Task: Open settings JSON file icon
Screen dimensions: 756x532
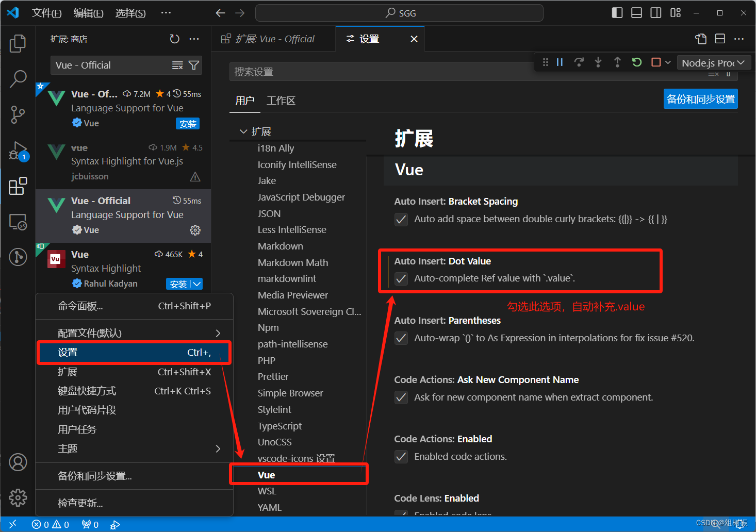Action: point(701,39)
